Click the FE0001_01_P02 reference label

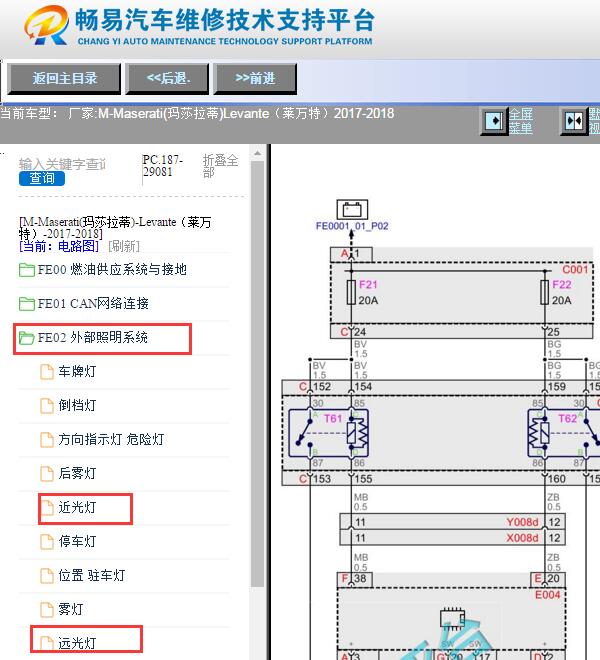tap(352, 226)
